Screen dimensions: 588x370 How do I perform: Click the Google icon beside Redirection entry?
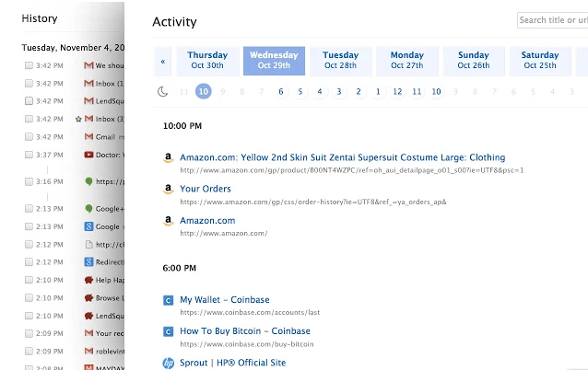(88, 262)
